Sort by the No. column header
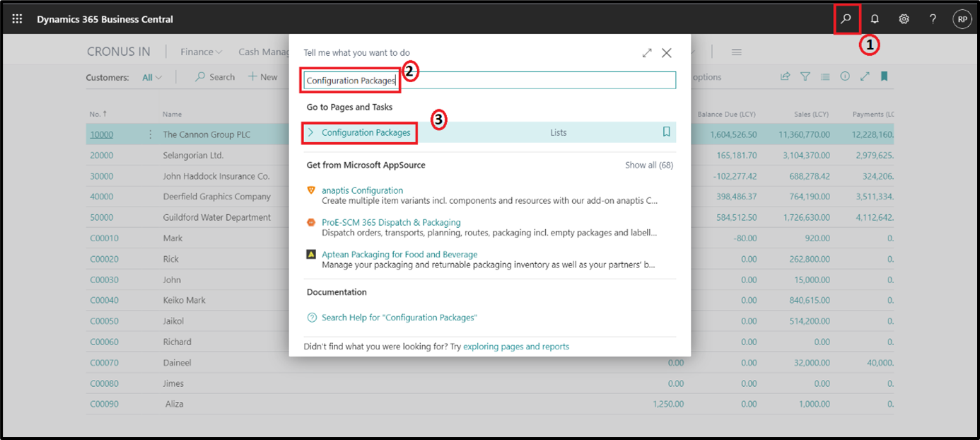This screenshot has width=980, height=440. point(98,114)
